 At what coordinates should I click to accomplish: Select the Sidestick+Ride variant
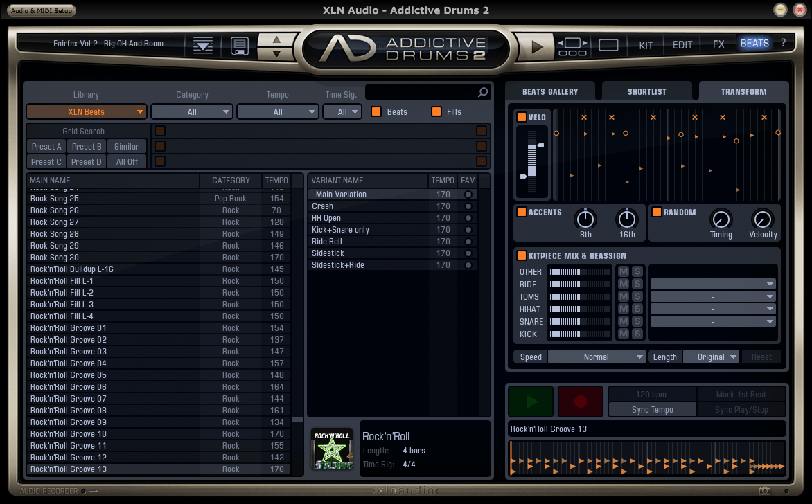click(392, 265)
